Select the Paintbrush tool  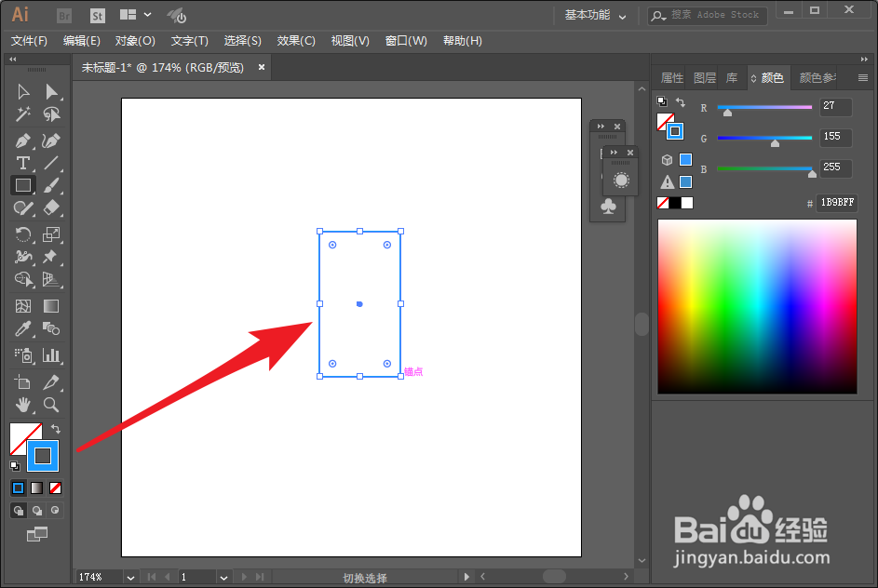[51, 185]
